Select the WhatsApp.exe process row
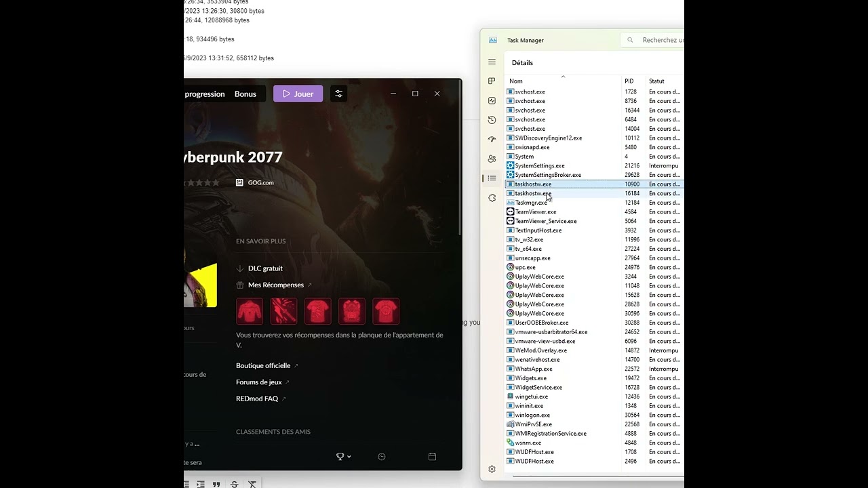 tap(595, 369)
